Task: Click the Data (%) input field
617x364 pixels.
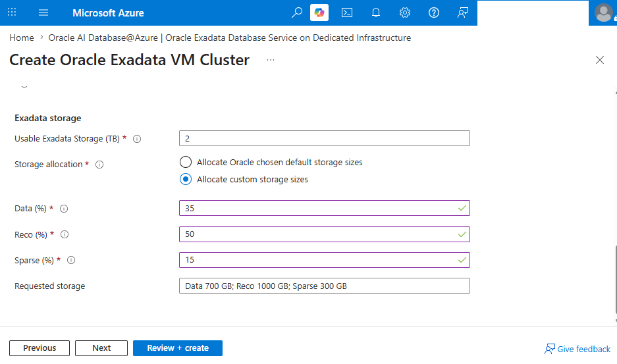Action: coord(324,208)
